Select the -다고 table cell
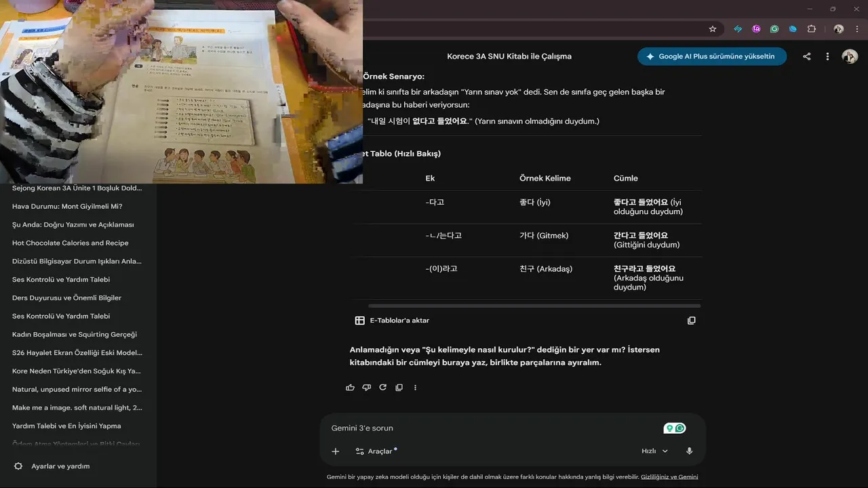Viewport: 868px width, 488px height. pyautogui.click(x=435, y=202)
